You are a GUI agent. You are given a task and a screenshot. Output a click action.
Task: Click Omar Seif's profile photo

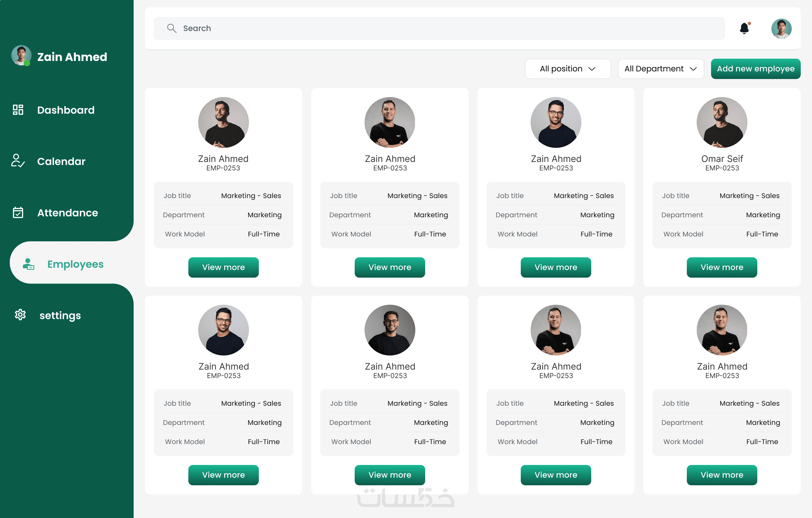click(721, 122)
